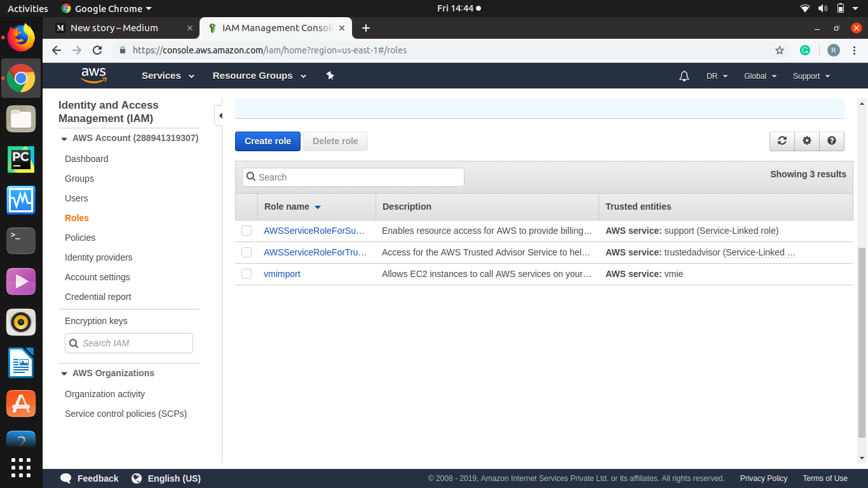Click the Search IAM sidebar field

(x=129, y=343)
